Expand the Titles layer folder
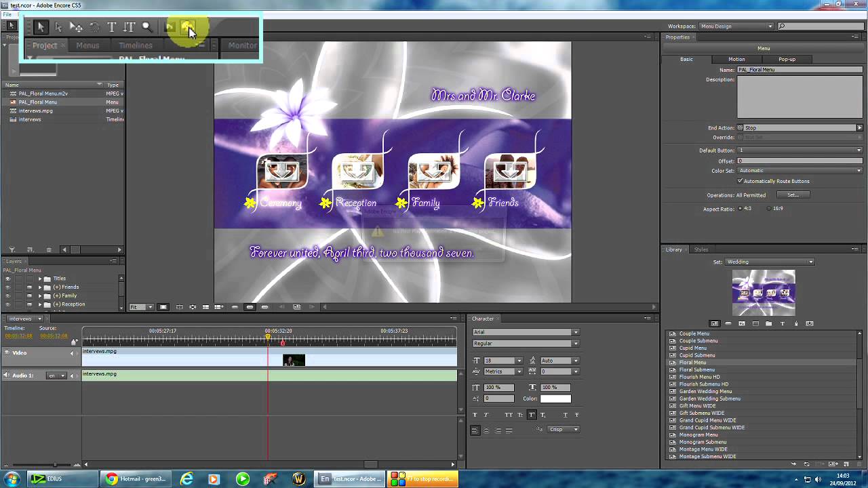Screen dimensions: 868x488 pos(40,279)
